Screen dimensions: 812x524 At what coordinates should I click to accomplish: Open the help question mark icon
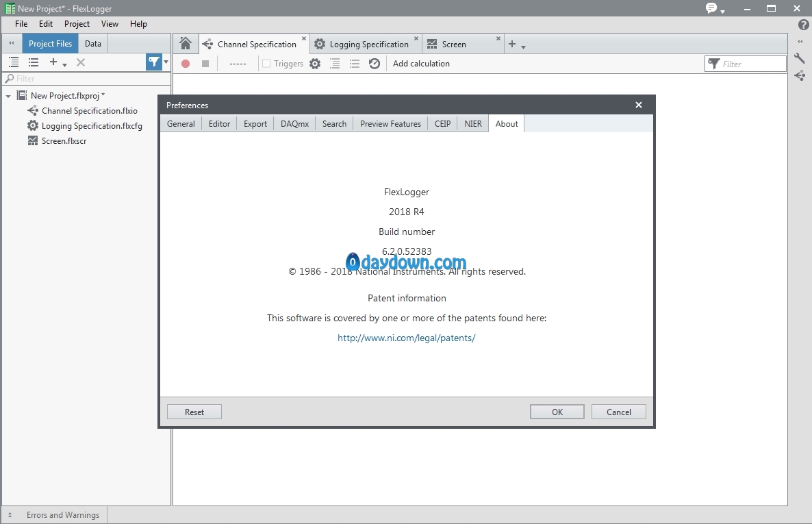click(x=803, y=25)
